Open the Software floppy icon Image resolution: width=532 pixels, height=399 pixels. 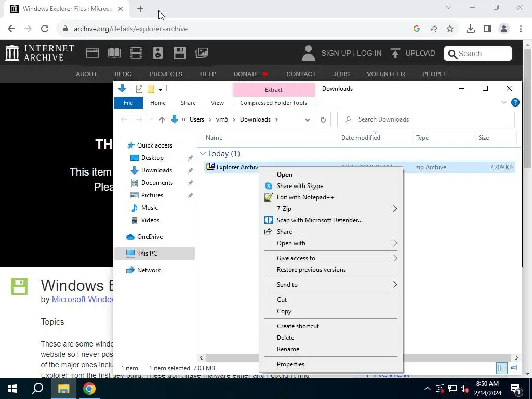(179, 53)
